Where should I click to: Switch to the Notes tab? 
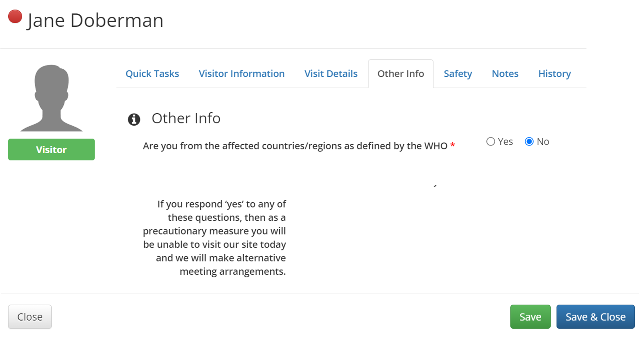(505, 74)
